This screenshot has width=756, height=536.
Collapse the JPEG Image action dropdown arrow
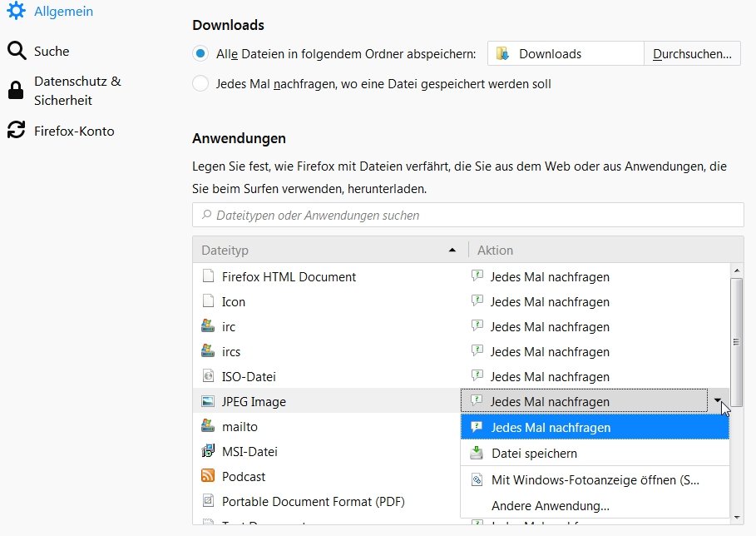(x=718, y=401)
